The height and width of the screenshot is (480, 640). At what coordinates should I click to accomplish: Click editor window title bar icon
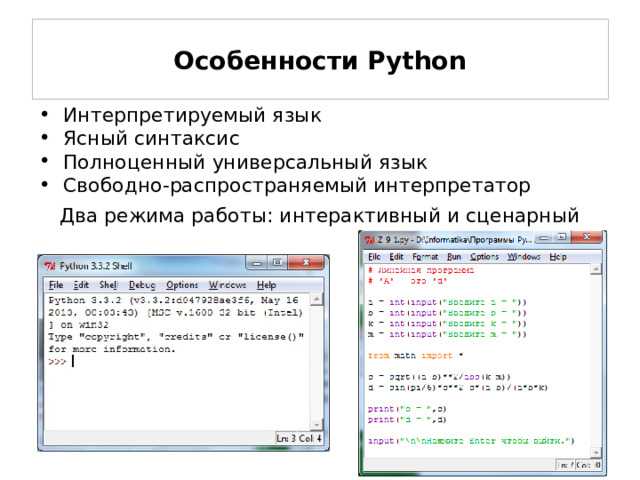click(x=369, y=240)
